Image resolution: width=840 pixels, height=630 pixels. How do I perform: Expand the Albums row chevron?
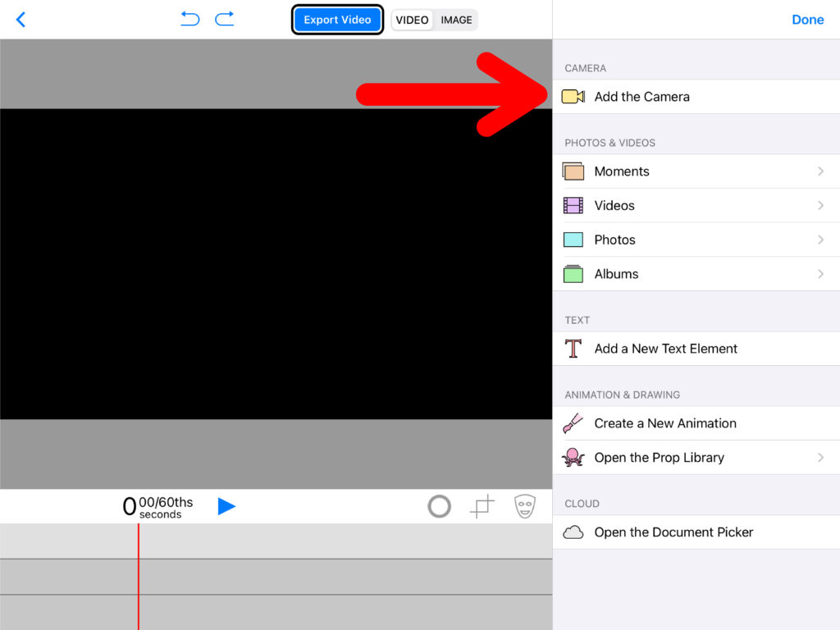coord(820,274)
